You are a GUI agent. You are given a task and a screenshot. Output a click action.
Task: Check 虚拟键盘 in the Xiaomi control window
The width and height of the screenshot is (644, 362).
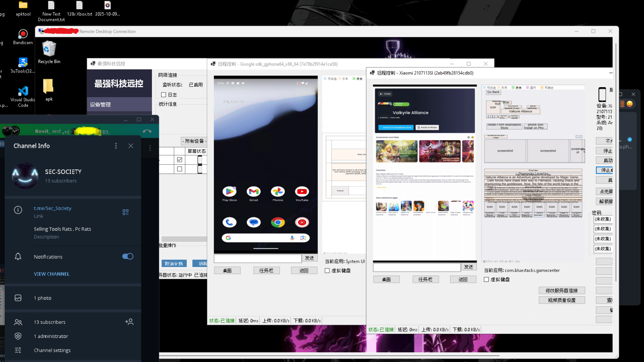click(486, 280)
